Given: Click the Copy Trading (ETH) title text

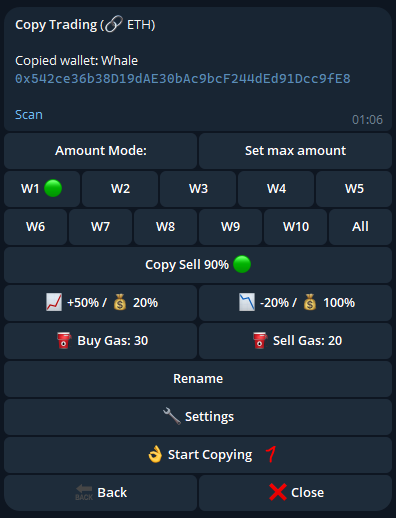Looking at the screenshot, I should coord(85,25).
